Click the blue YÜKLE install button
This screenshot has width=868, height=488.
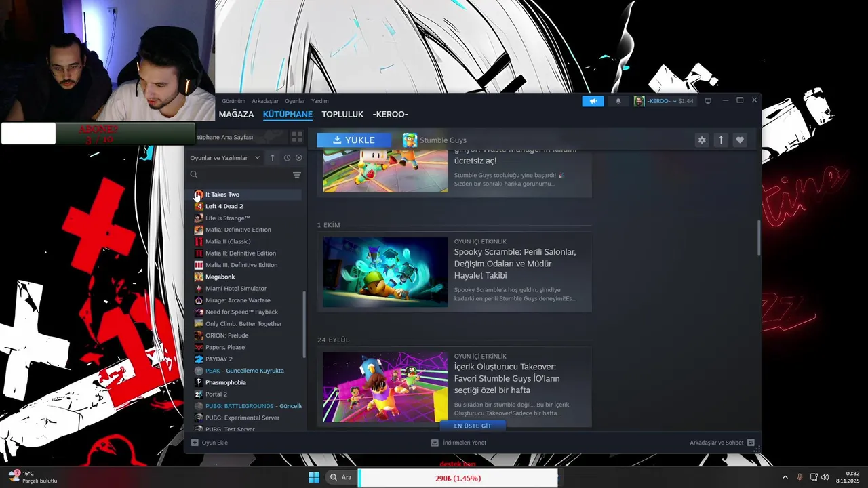click(x=353, y=140)
